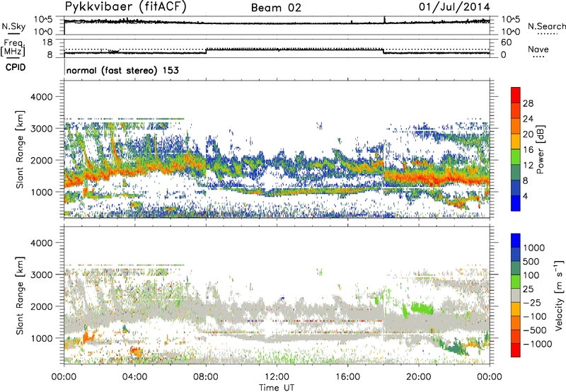566x392 pixels.
Task: Select the text "normal (fast stereo) 153"
Action: 122,70
